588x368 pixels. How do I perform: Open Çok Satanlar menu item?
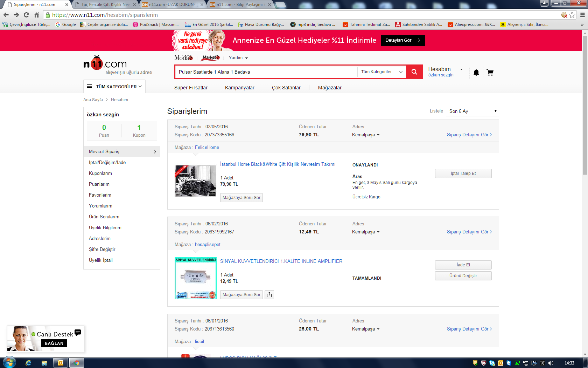pos(286,88)
